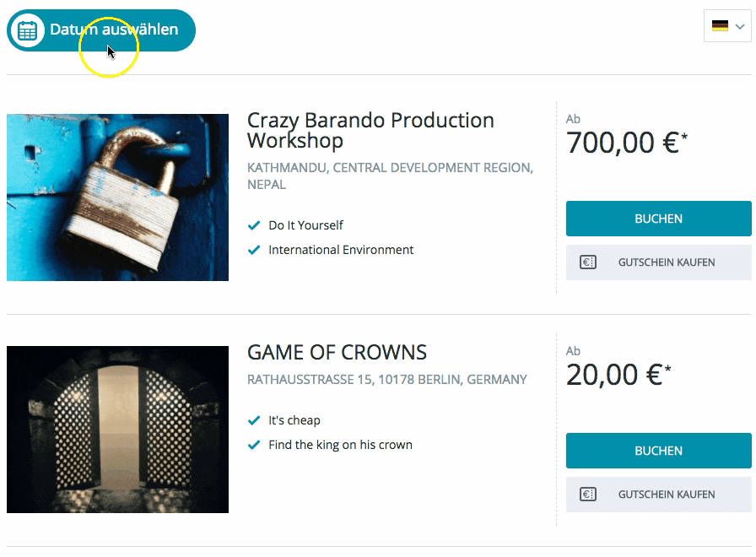This screenshot has height=557, width=756.
Task: Open the Datum auswählen date picker
Action: click(101, 30)
